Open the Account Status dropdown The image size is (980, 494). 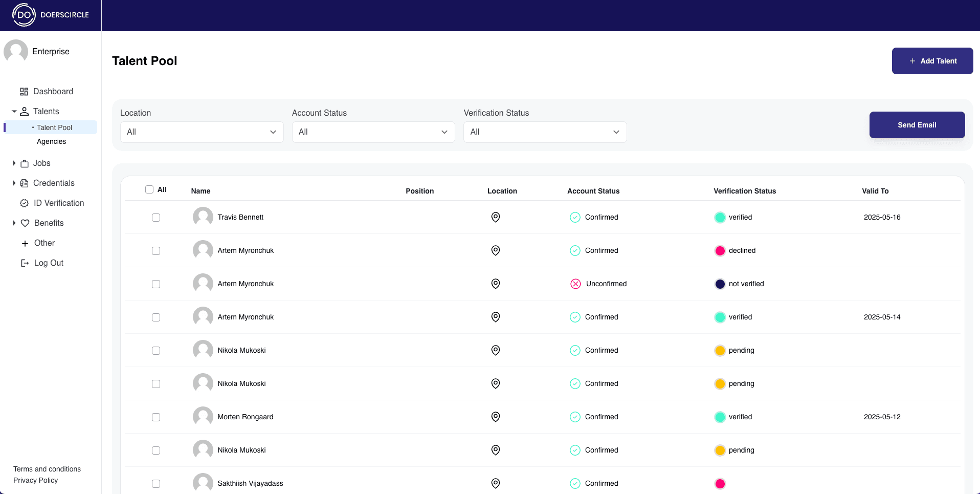click(x=373, y=132)
